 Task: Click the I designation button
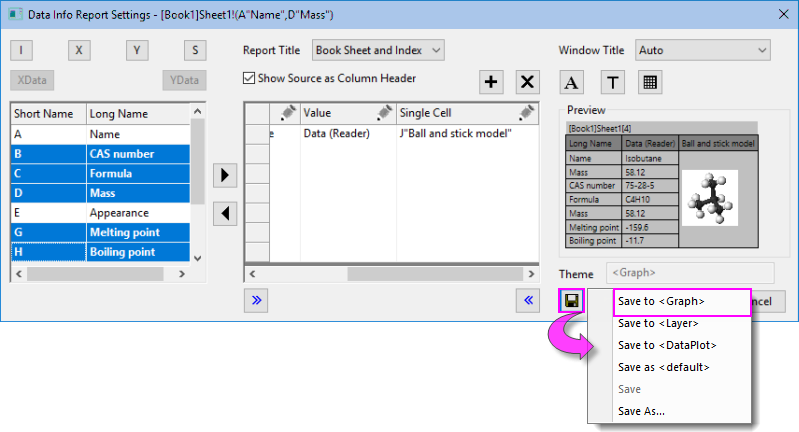(21, 50)
